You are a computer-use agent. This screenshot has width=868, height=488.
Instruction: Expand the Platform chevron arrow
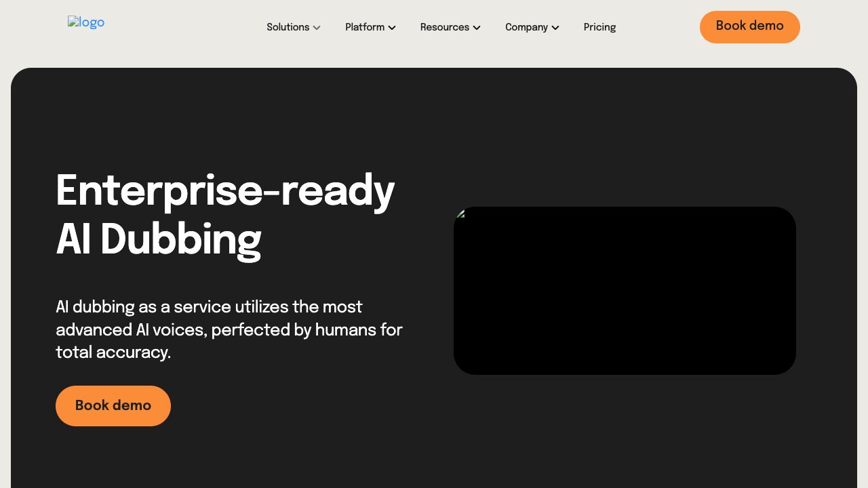pyautogui.click(x=392, y=28)
